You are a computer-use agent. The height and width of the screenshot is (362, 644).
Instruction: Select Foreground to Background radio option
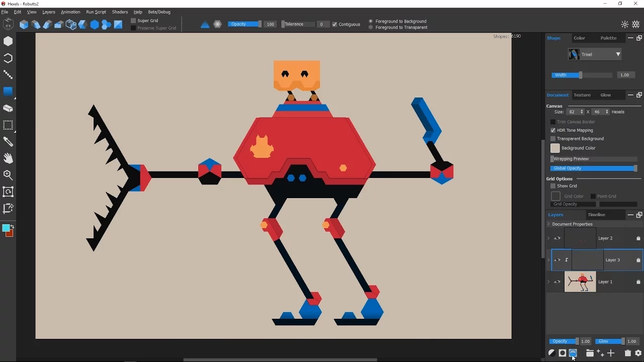tap(371, 21)
